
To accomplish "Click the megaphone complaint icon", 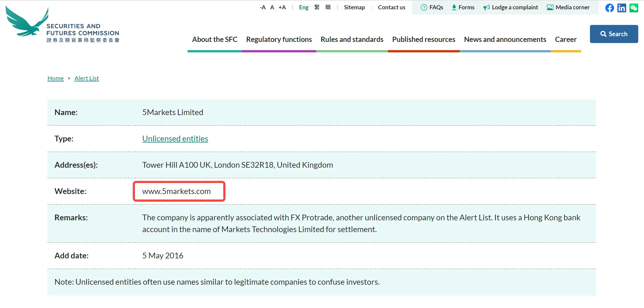I will [x=487, y=7].
